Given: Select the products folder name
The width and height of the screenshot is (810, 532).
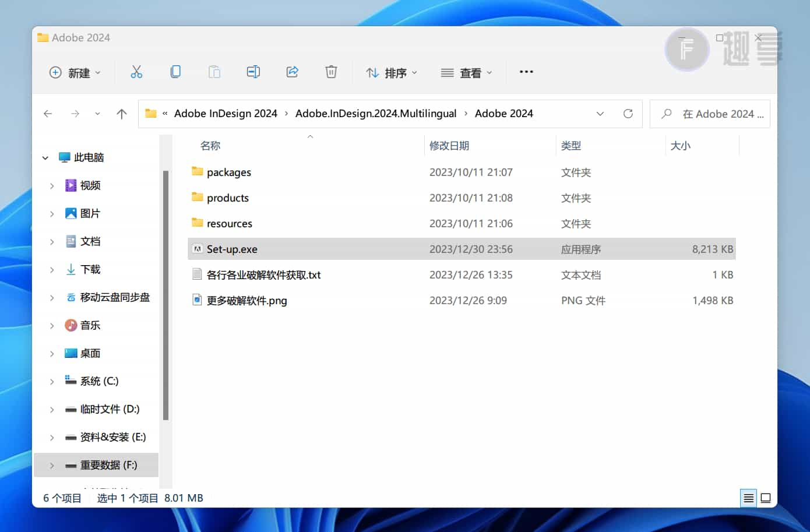Looking at the screenshot, I should tap(228, 198).
